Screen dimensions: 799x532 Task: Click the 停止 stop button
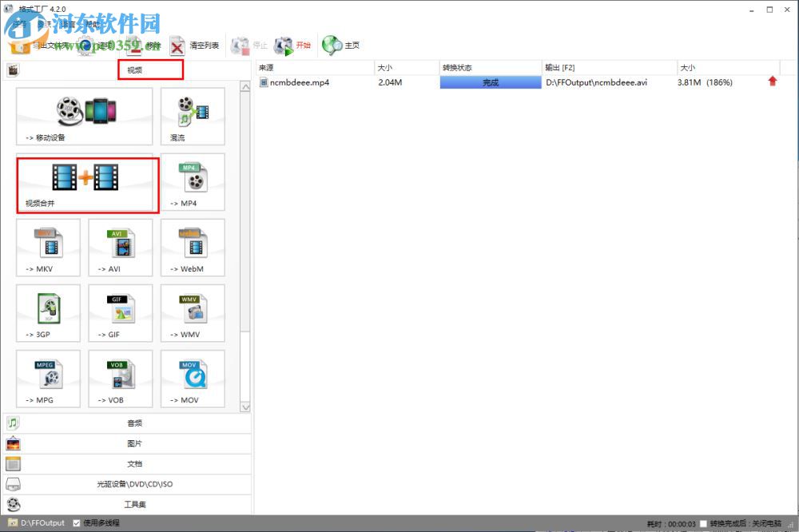248,46
